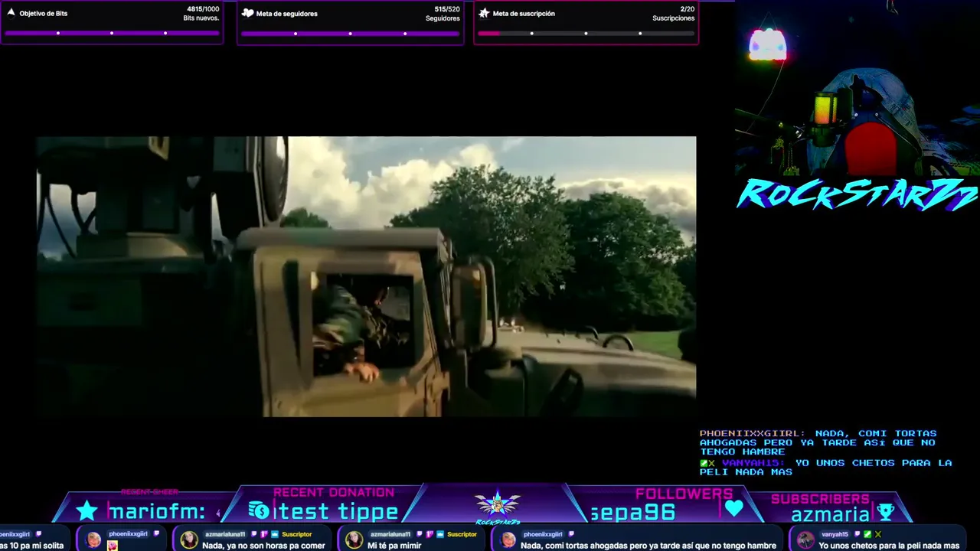This screenshot has height=551, width=980.
Task: Click the 4815/1000 Bits count
Action: pos(203,9)
